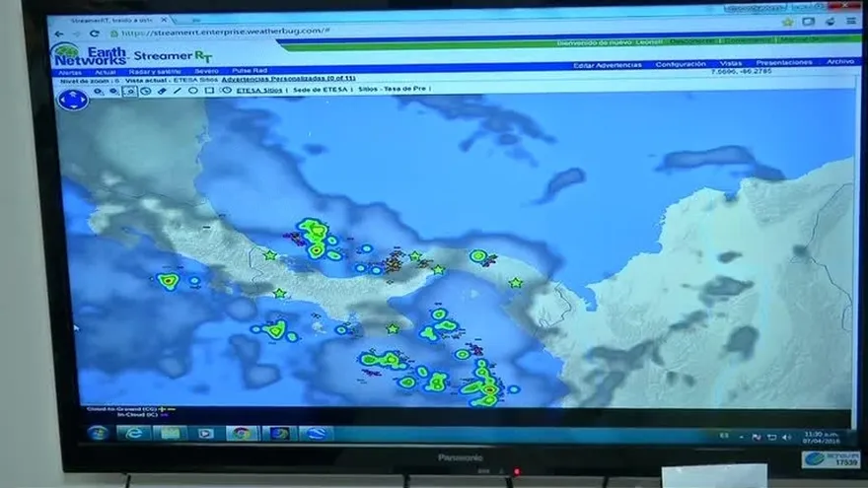Click the last pinned taskbar globe icon
868x488 pixels.
pyautogui.click(x=316, y=433)
